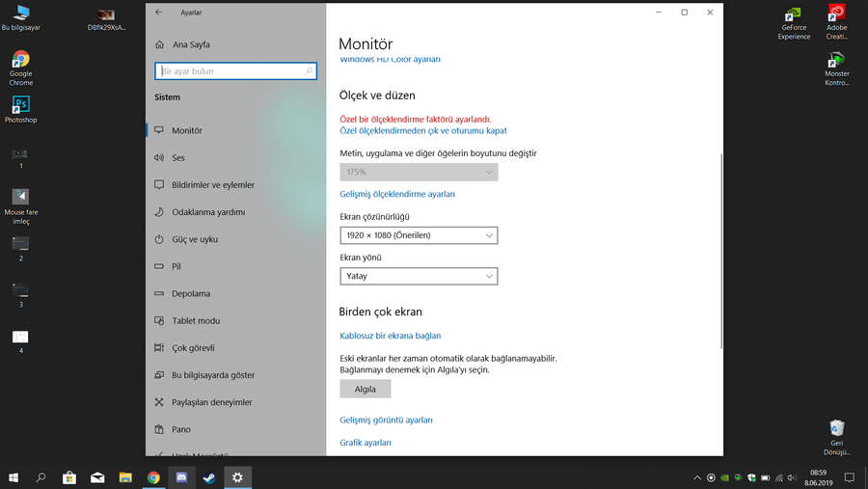The width and height of the screenshot is (868, 489).
Task: Open Grafik ayarları link
Action: pyautogui.click(x=365, y=443)
